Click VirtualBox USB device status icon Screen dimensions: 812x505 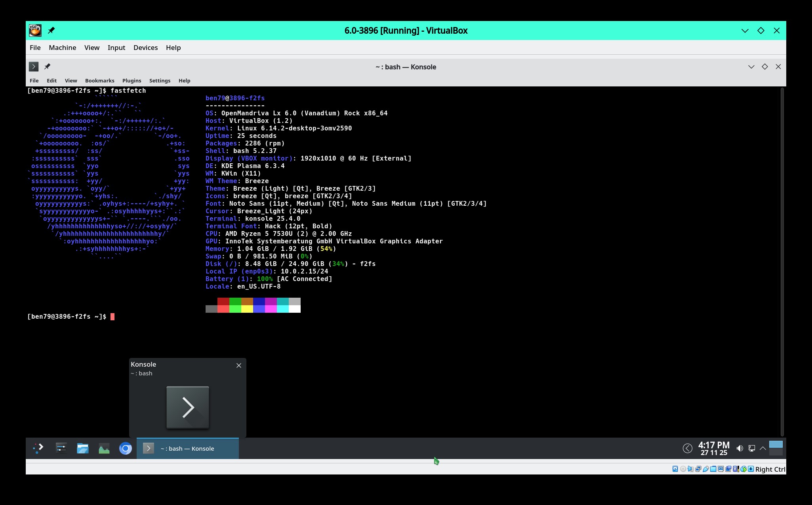(x=706, y=469)
